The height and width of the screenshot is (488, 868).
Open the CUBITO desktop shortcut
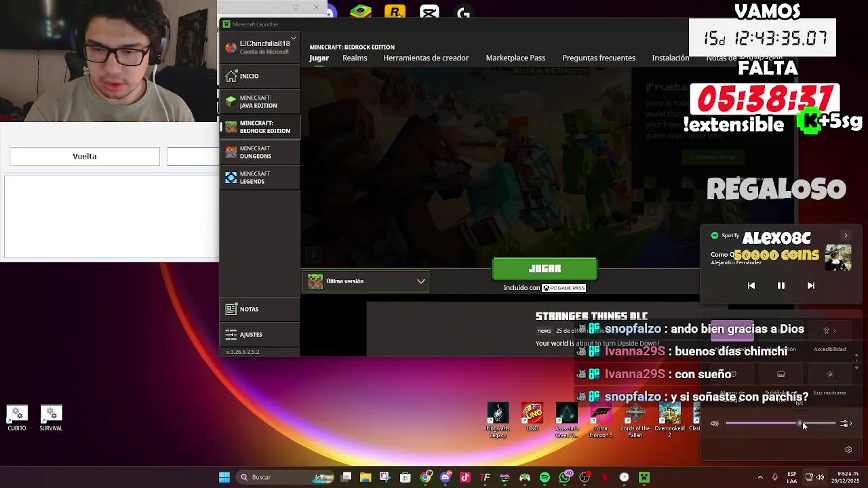tap(17, 418)
